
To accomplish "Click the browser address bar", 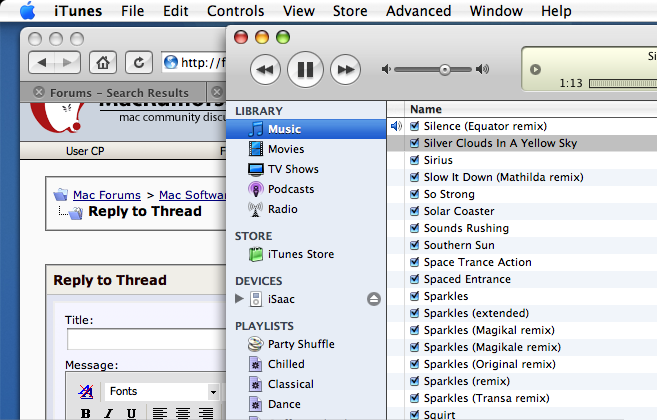I will 194,62.
